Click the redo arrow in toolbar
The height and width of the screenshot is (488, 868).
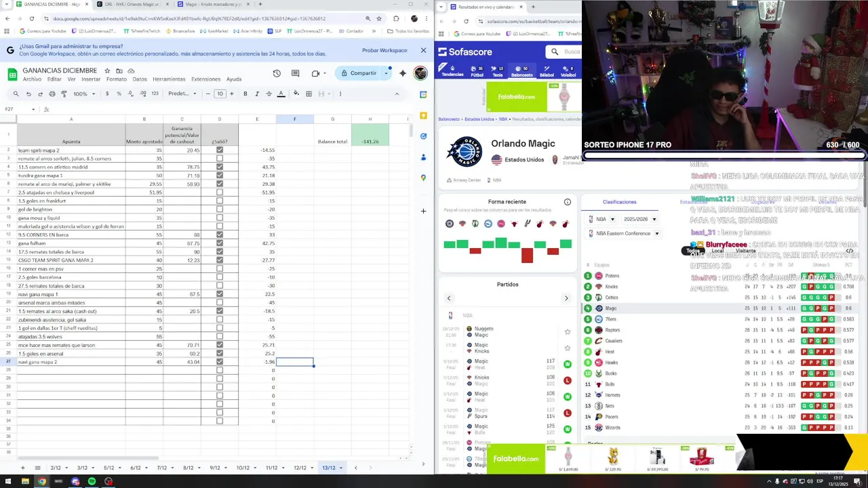(40, 94)
